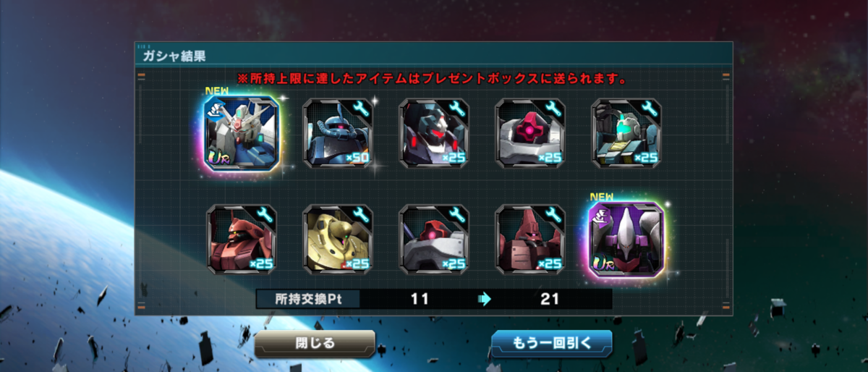
Task: Click the cyan arrow between 11 and 21
Action: click(x=485, y=299)
